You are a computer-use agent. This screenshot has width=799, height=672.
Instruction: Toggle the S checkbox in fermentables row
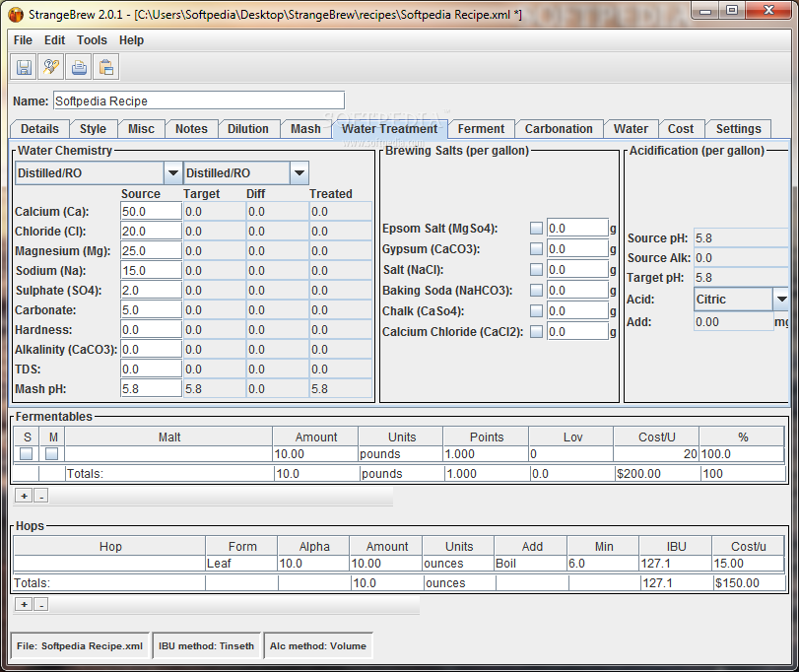point(26,453)
